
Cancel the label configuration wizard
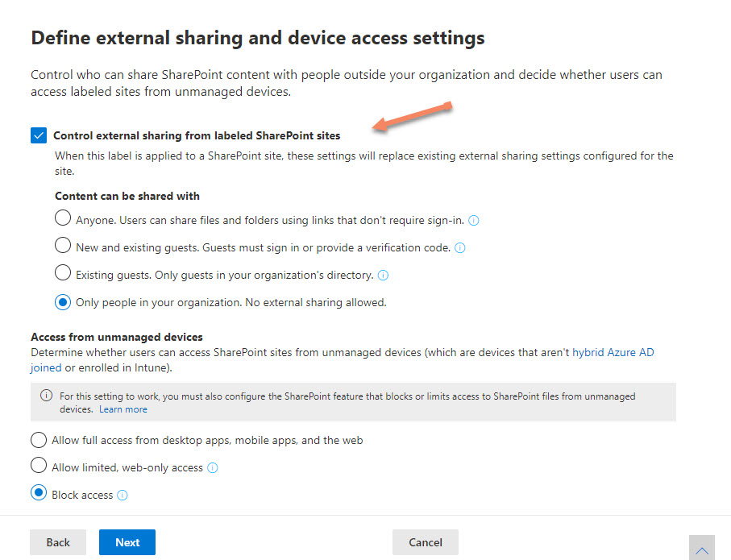426,542
